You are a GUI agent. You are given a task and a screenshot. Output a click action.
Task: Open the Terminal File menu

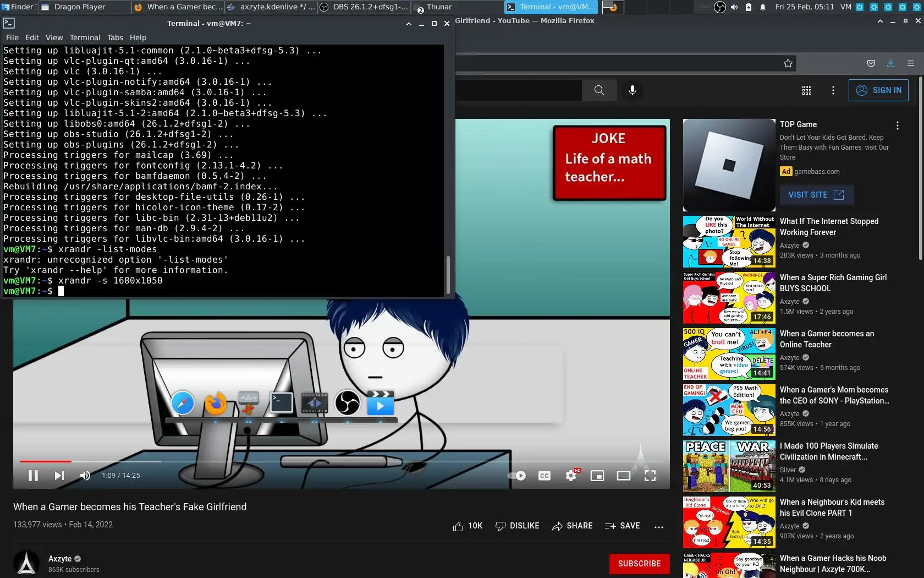click(12, 37)
